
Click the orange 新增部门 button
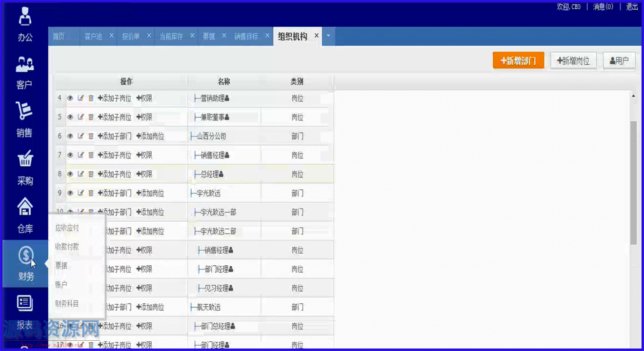tap(518, 60)
